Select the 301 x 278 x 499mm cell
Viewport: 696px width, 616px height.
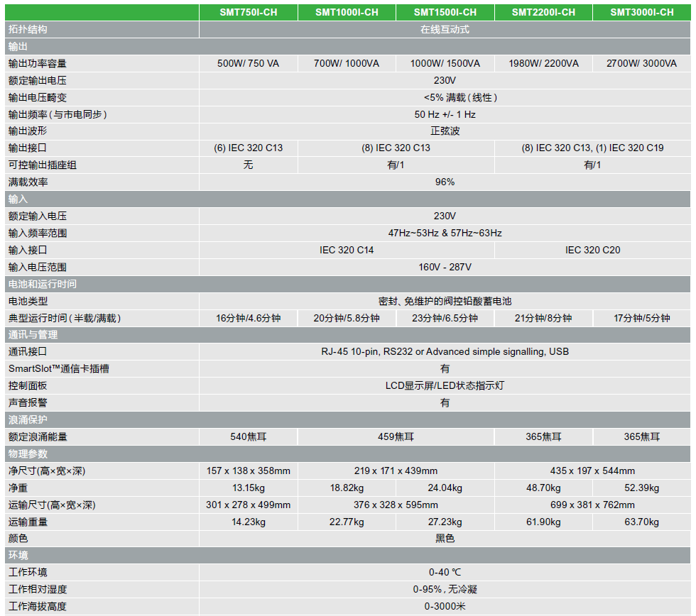pos(248,505)
